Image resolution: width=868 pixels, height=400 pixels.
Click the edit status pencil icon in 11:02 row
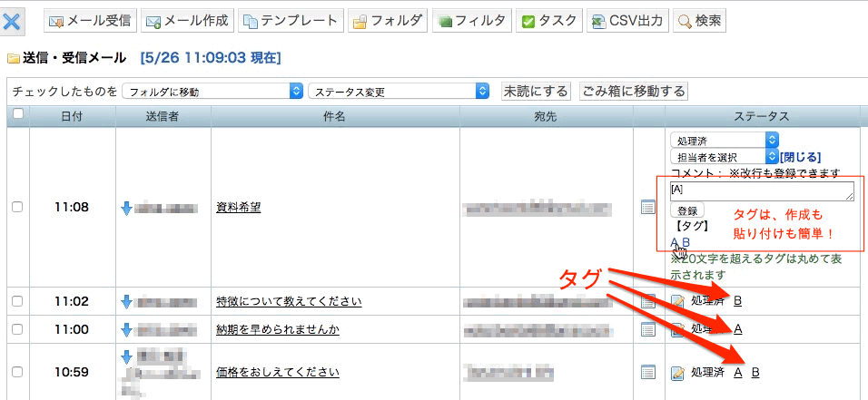point(677,302)
